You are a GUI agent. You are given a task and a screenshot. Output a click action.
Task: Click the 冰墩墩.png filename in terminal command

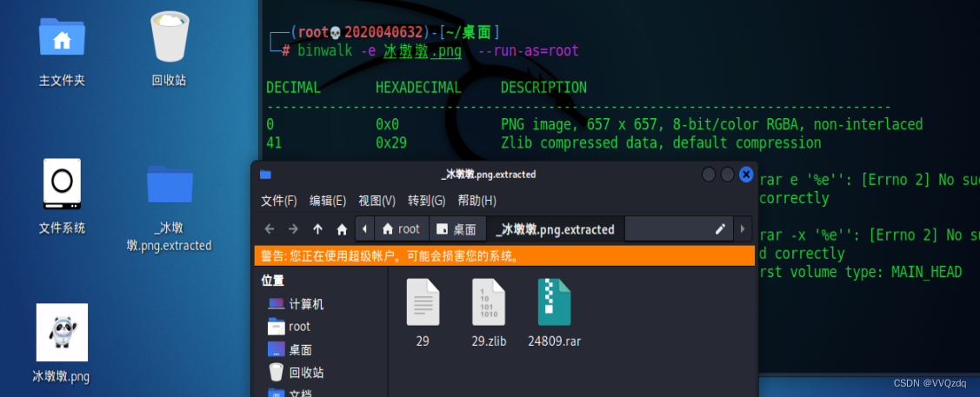(x=423, y=51)
